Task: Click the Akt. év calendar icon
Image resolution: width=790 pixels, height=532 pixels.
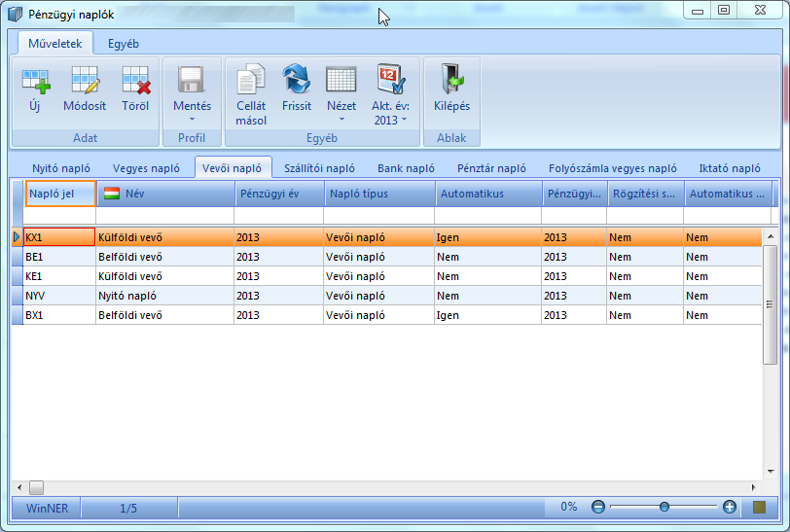Action: [391, 79]
